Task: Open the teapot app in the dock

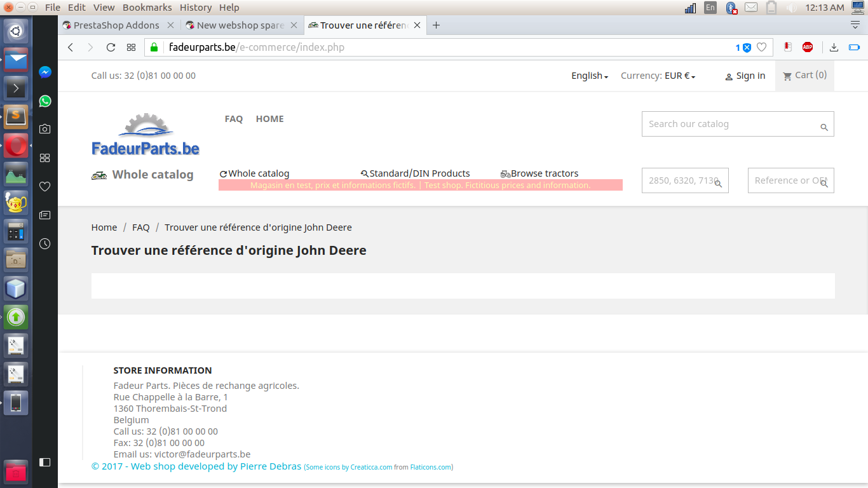Action: [x=16, y=203]
